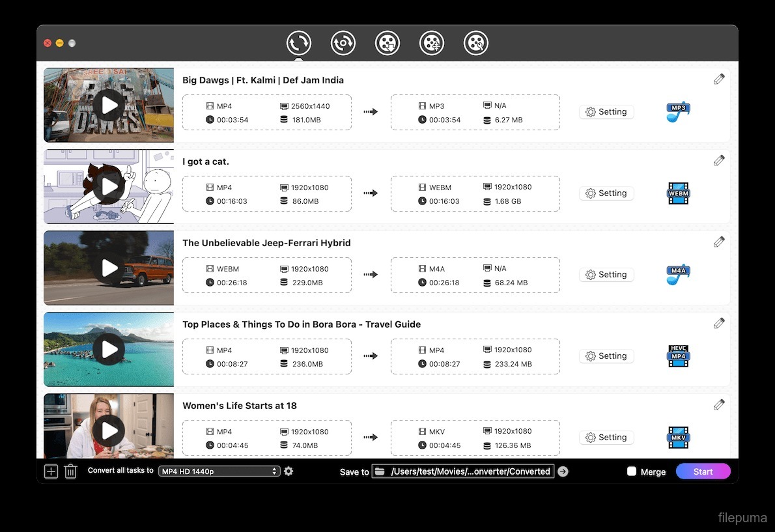This screenshot has height=532, width=775.
Task: Click the WEBM output format icon
Action: [678, 193]
